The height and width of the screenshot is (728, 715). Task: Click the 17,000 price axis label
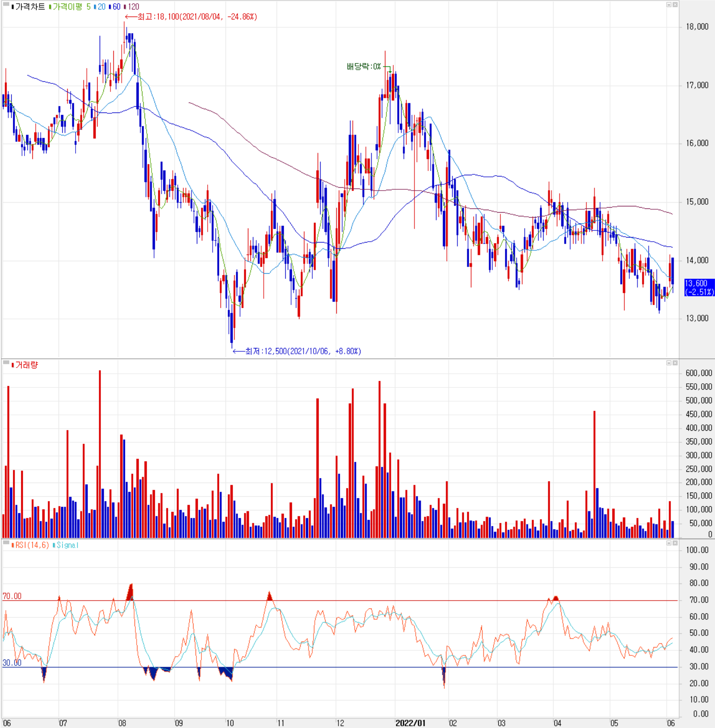point(697,85)
